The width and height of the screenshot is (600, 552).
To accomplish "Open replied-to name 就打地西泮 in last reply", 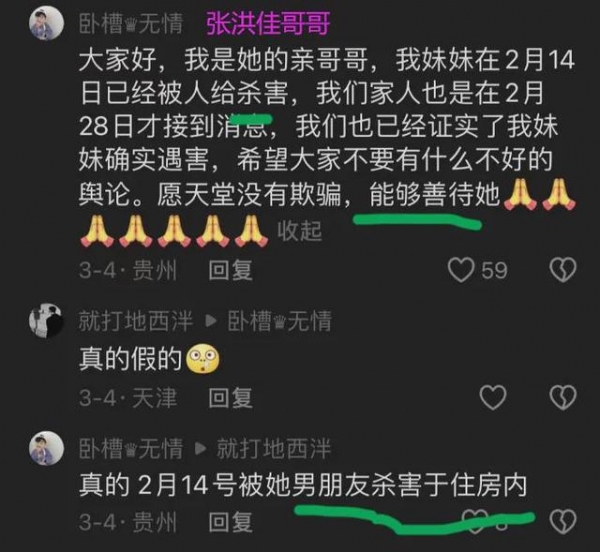I will [x=274, y=448].
